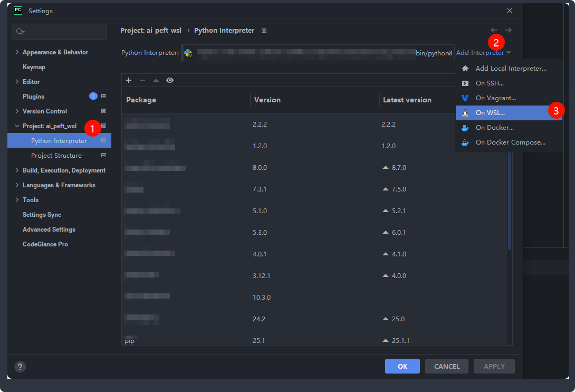Click the version cell reading 10.3.0
Viewport: 575px width, 392px height.
[x=262, y=298]
